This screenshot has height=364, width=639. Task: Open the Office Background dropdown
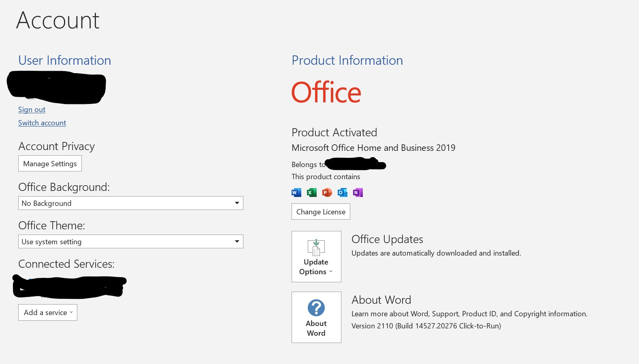coord(130,203)
